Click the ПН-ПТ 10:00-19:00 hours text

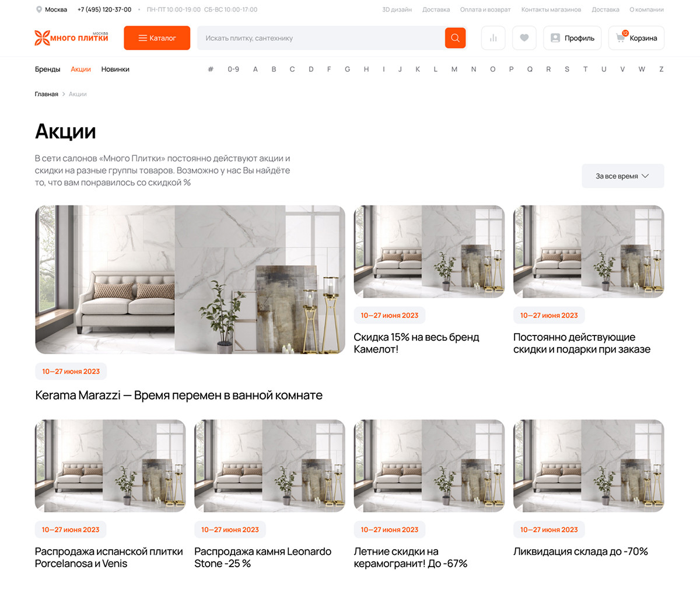pos(174,9)
